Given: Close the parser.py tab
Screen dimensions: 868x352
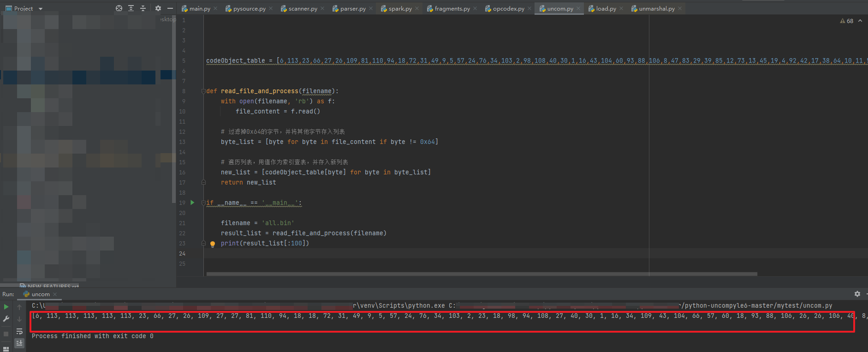Looking at the screenshot, I should (371, 8).
